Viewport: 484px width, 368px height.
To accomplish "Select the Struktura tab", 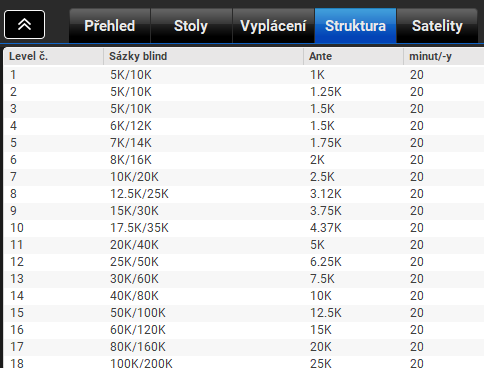I will point(355,26).
